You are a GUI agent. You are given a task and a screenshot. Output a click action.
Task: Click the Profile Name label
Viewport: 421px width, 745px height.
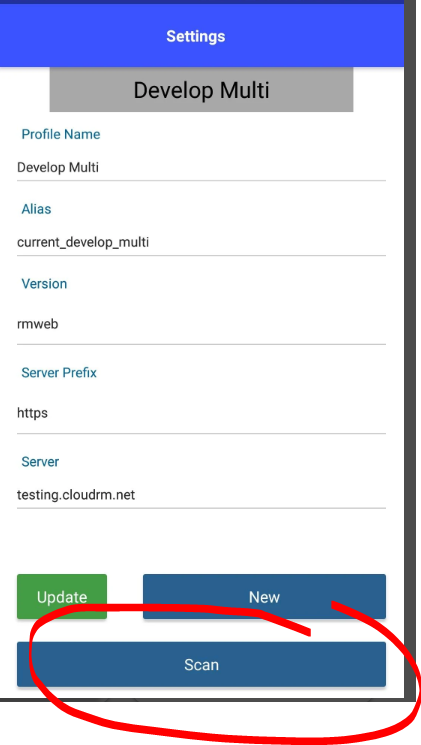[61, 134]
